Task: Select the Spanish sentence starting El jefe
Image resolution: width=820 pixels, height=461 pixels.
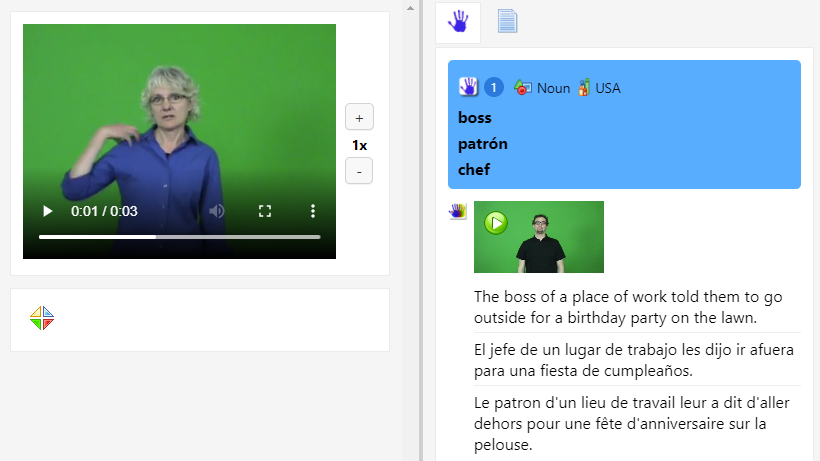Action: pos(634,360)
